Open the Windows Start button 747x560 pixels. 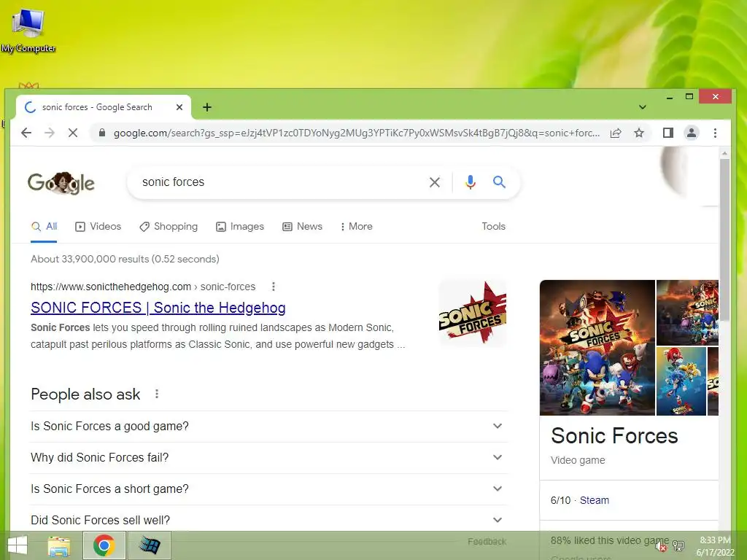click(18, 545)
